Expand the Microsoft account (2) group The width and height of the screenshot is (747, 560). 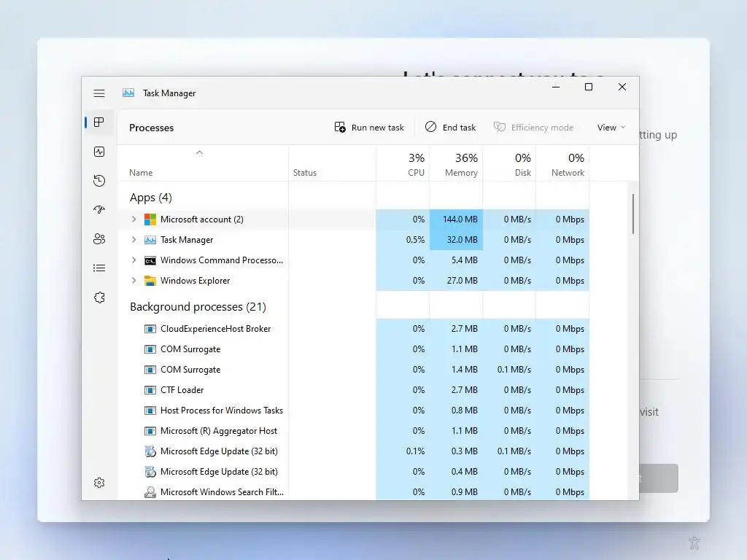click(134, 219)
